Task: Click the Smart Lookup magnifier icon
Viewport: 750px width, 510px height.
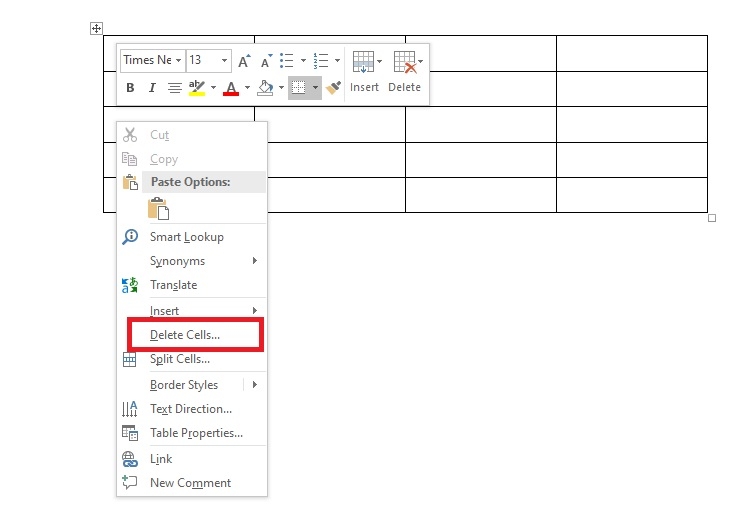Action: point(130,237)
